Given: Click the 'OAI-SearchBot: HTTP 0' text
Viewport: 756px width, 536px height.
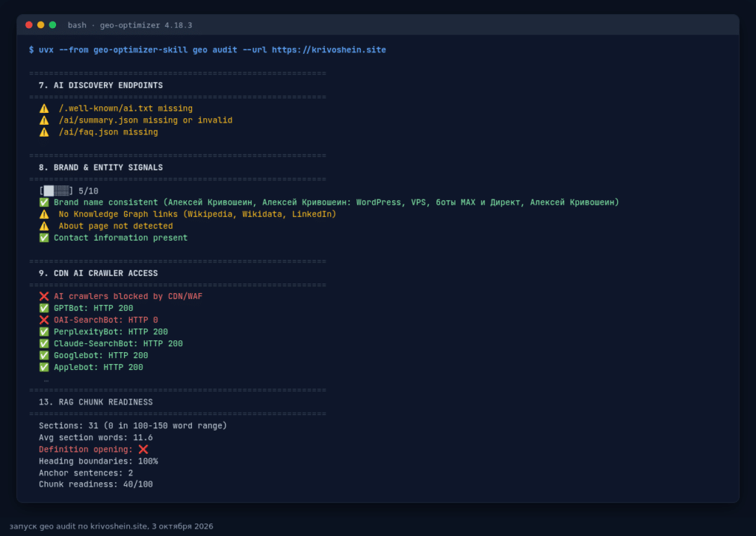Looking at the screenshot, I should click(106, 320).
